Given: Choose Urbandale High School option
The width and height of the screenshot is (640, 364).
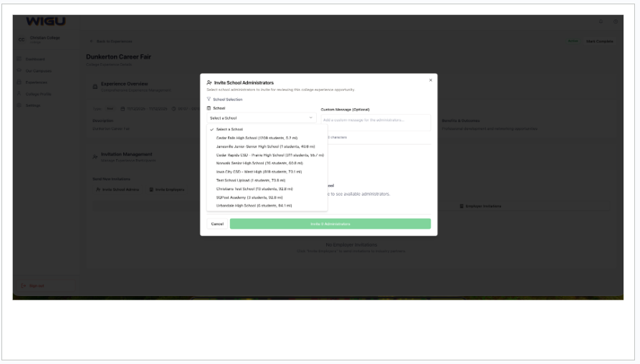Looking at the screenshot, I should coord(254,206).
